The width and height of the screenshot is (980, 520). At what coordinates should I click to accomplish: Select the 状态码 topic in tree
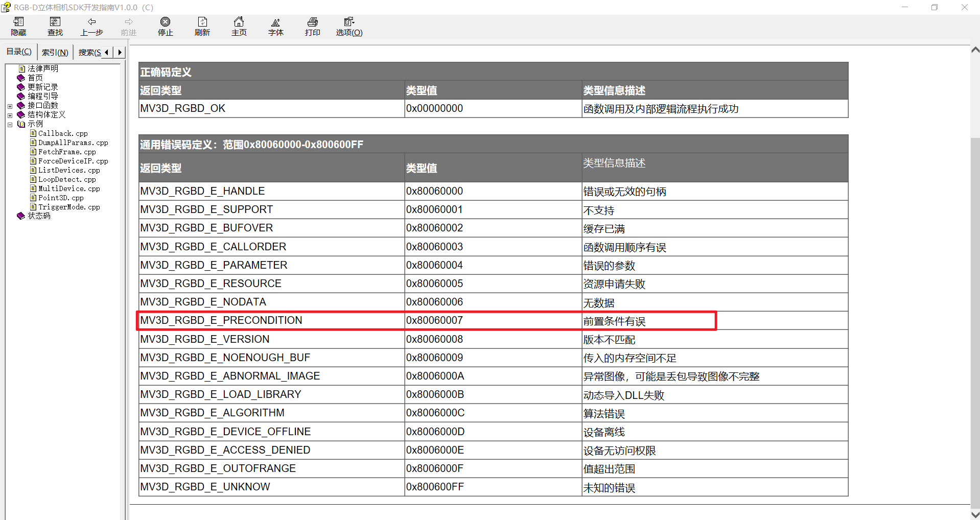(x=39, y=216)
